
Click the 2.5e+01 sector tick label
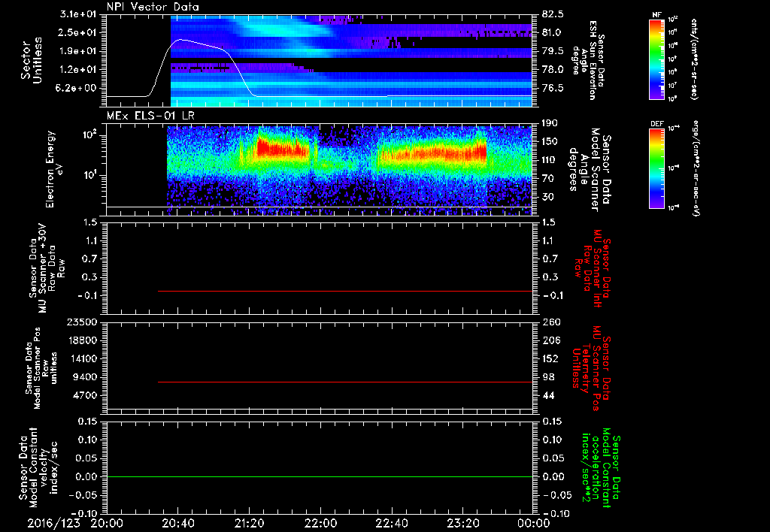78,32
